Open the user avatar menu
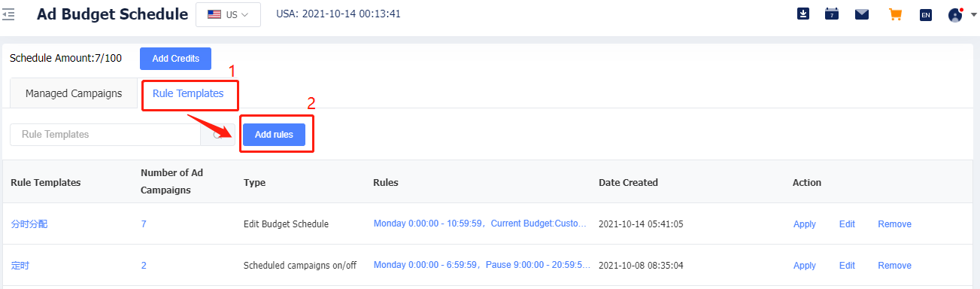 [955, 14]
